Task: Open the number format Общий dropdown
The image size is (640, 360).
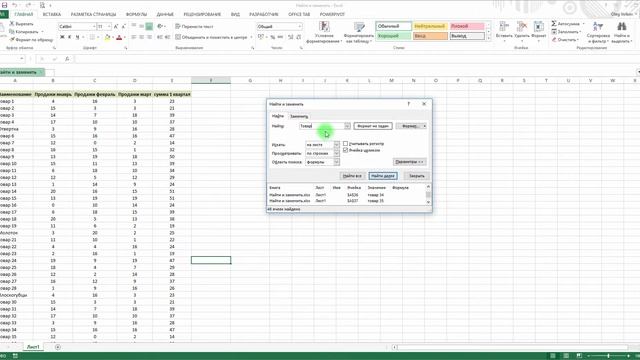Action: [300, 27]
